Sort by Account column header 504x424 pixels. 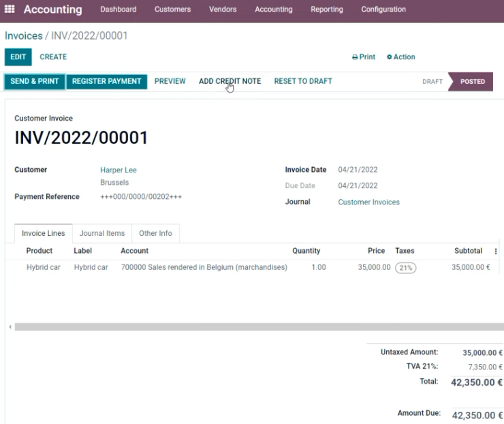pos(134,251)
